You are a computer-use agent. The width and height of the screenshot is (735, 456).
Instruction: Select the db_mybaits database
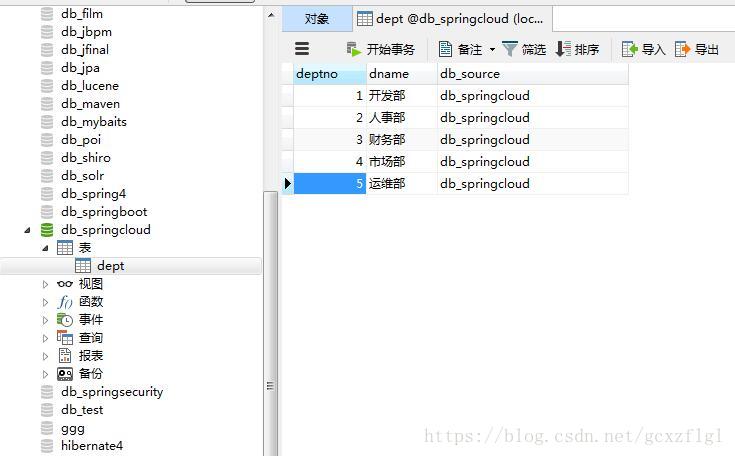coord(94,122)
